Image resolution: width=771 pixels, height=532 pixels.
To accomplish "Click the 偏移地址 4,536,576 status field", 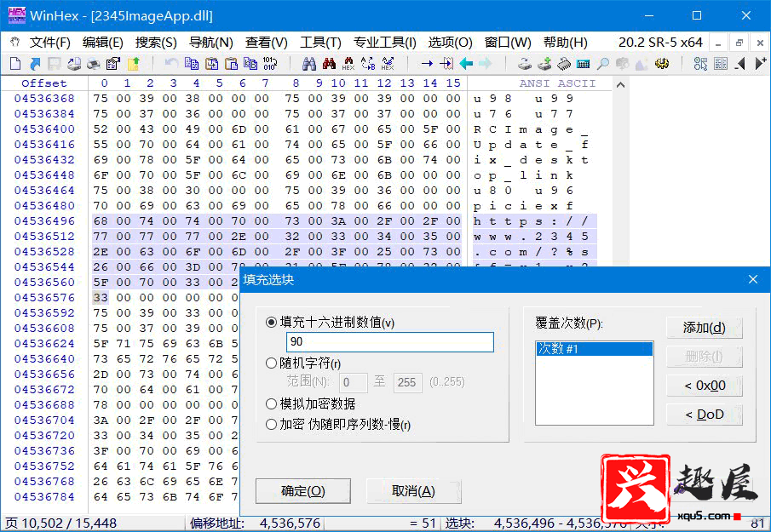I will coord(256,523).
